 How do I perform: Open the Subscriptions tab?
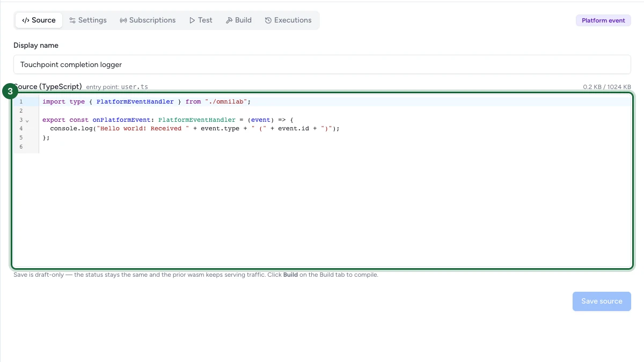(x=148, y=20)
